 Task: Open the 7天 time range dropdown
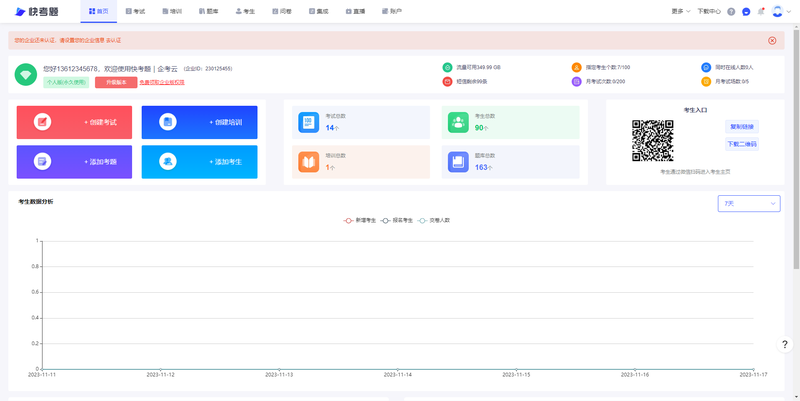(749, 204)
